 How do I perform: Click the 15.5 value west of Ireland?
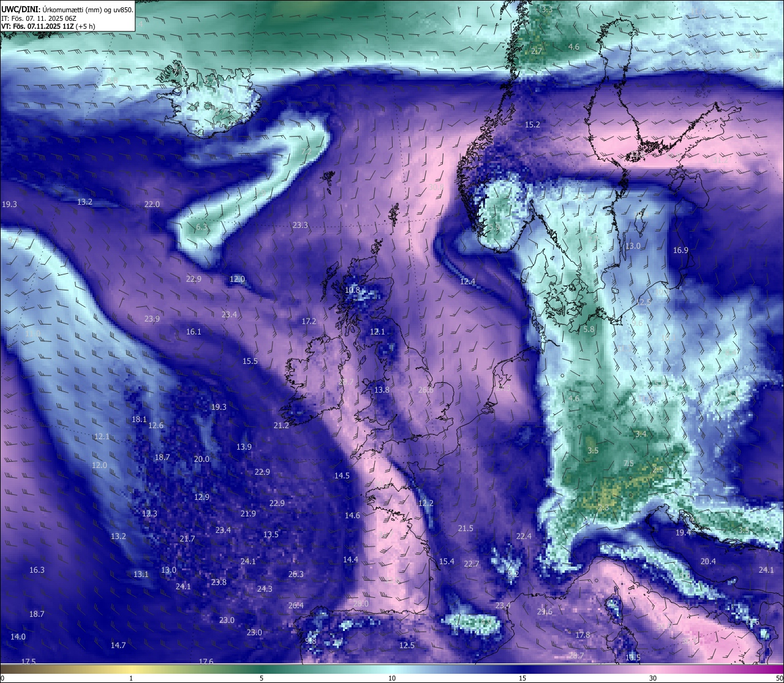[x=250, y=361]
